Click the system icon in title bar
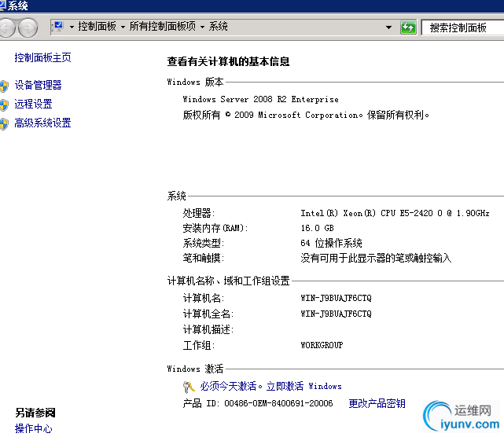504x437 pixels. [x=2, y=6]
